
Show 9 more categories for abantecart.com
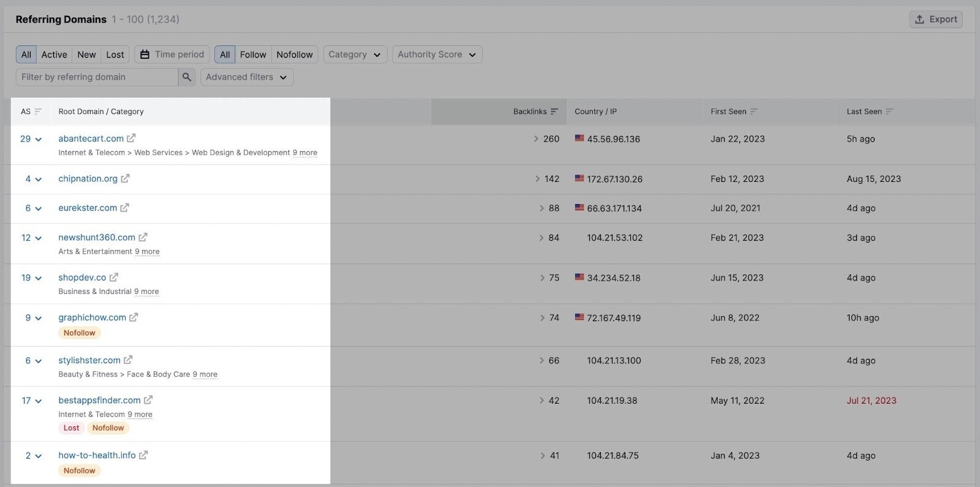coord(305,153)
